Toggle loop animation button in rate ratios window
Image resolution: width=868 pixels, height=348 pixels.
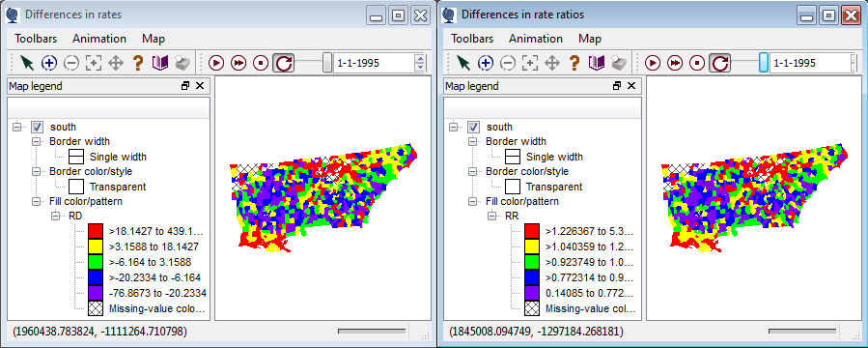(x=719, y=63)
